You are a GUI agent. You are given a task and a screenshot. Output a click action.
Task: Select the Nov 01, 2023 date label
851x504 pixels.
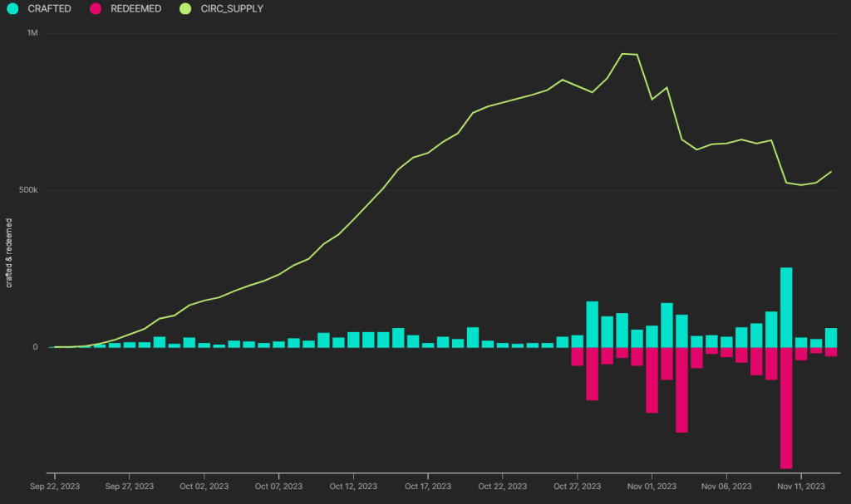click(652, 487)
